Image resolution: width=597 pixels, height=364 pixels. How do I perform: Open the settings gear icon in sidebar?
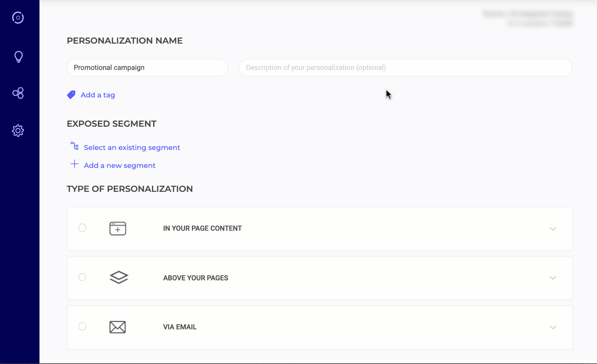18,131
